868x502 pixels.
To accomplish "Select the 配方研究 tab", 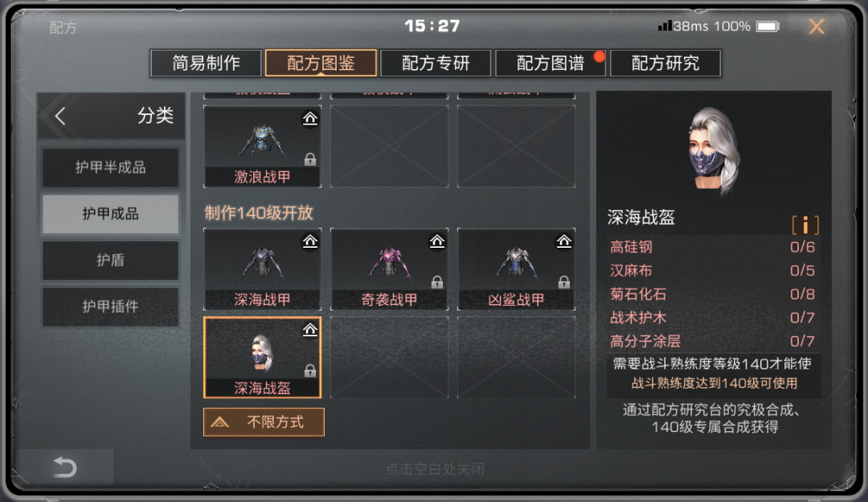I will point(665,64).
